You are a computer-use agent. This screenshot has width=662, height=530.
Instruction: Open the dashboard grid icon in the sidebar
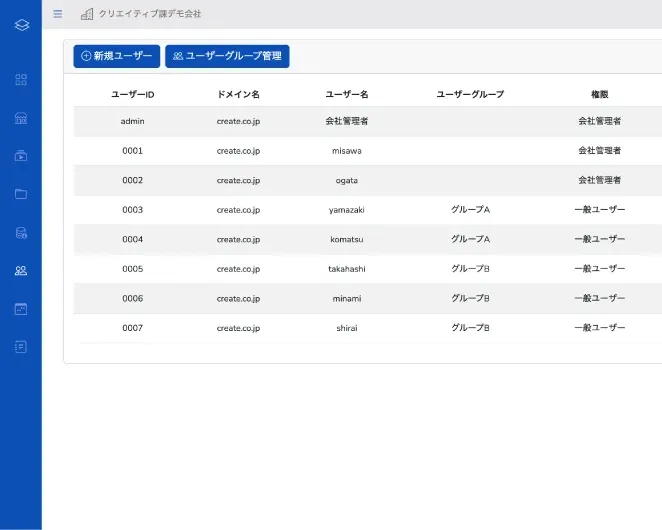tap(21, 80)
